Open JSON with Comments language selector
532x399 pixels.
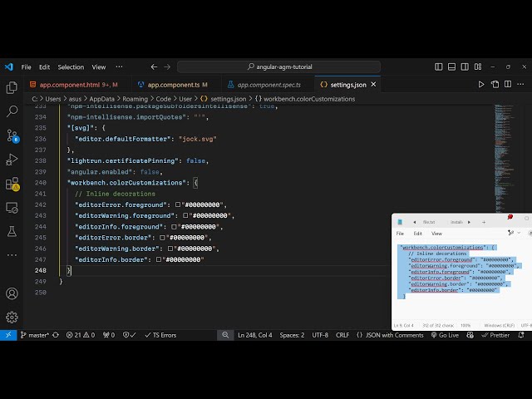[x=395, y=335]
